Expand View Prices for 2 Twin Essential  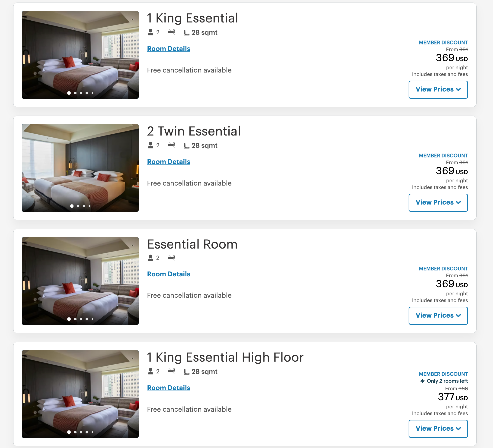438,202
